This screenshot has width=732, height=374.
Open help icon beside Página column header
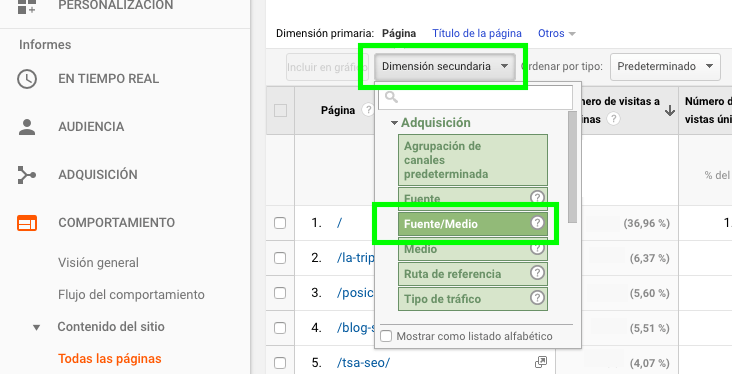(x=368, y=110)
